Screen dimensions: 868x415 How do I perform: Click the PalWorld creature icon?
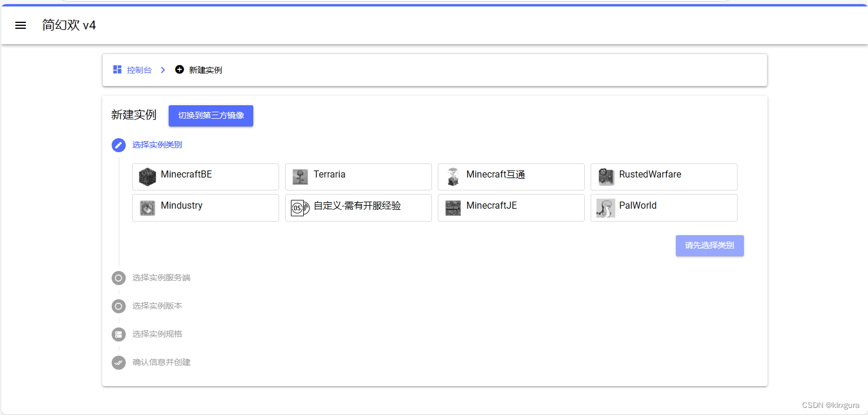(x=606, y=207)
